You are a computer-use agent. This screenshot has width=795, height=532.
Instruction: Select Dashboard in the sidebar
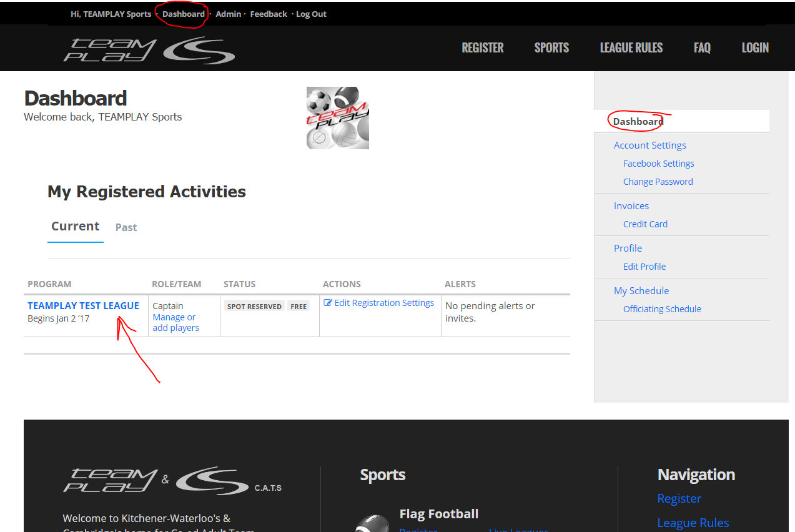coord(638,121)
